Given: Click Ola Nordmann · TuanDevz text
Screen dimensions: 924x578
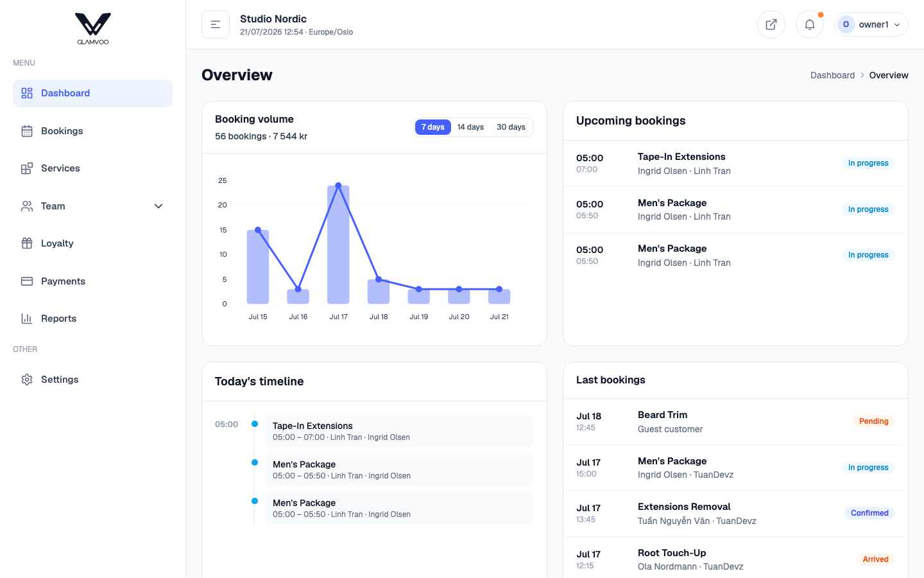Looking at the screenshot, I should (x=690, y=566).
